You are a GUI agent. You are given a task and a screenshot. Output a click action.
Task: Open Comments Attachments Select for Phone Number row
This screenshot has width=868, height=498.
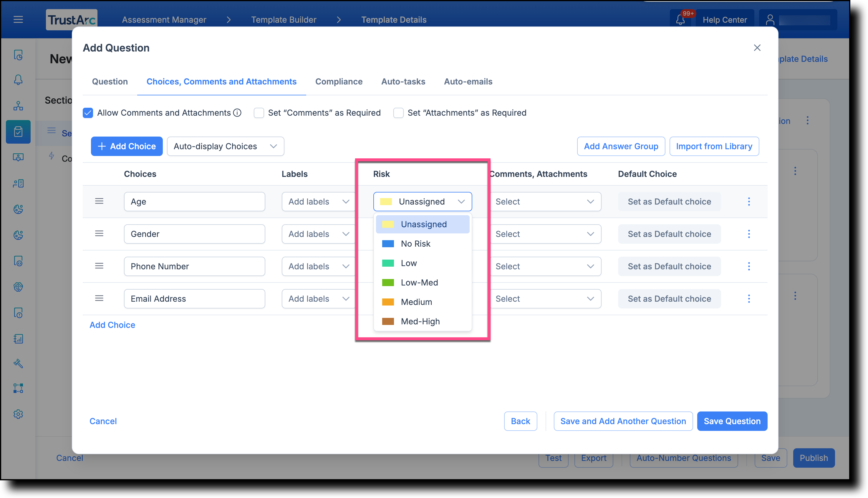coord(545,266)
